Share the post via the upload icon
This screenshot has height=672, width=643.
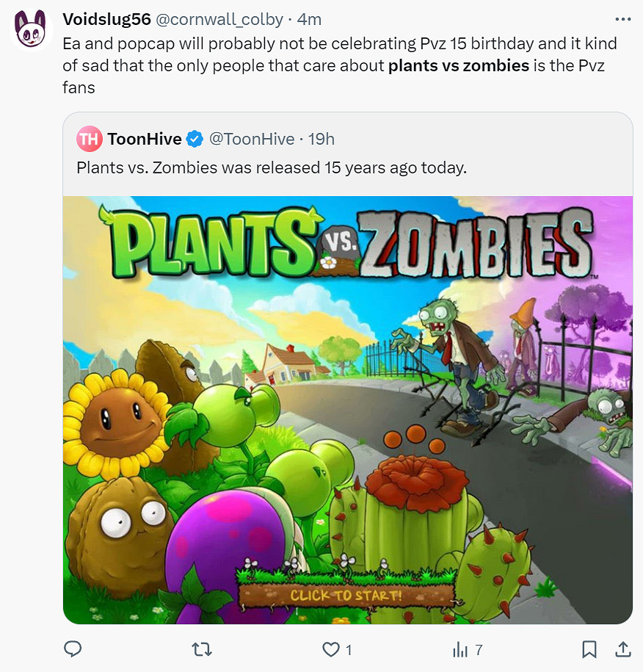[x=623, y=649]
